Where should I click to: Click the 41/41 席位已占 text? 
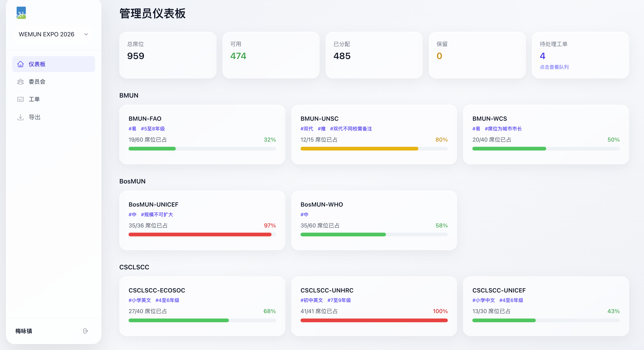click(x=319, y=311)
